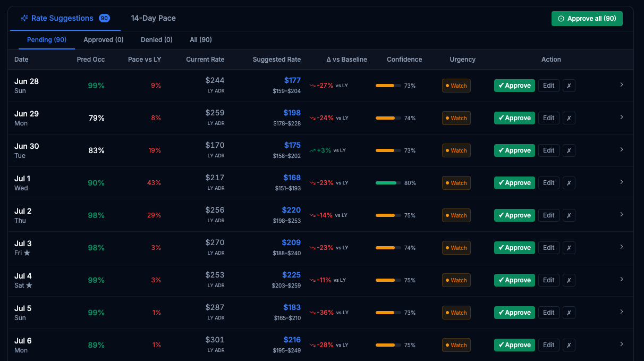This screenshot has width=644, height=361.
Task: Expand the Jun 29 row details chevron
Action: pos(621,117)
